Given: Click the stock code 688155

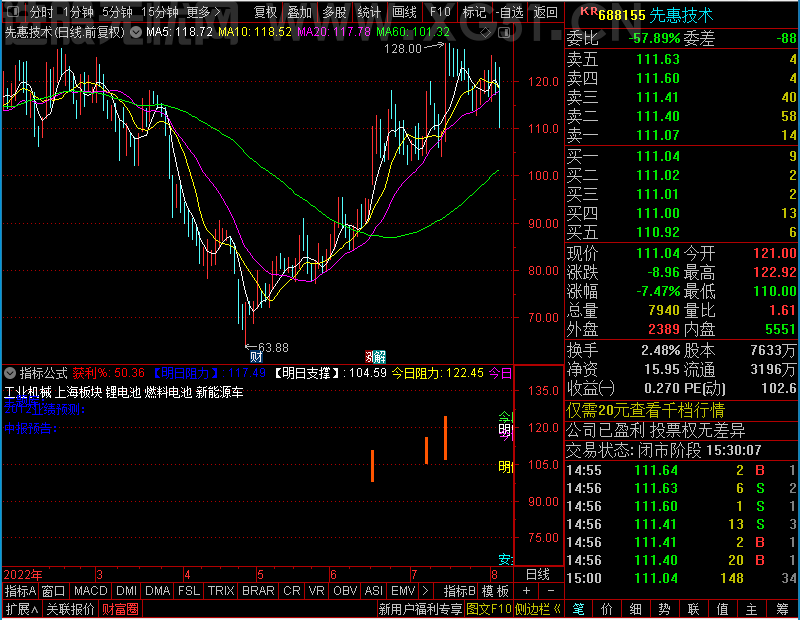Looking at the screenshot, I should tap(621, 15).
